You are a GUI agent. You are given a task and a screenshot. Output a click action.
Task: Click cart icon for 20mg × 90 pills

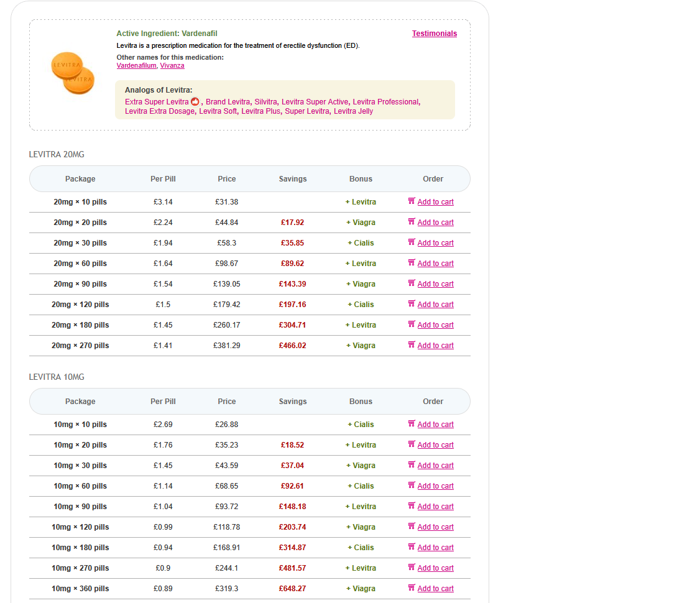pyautogui.click(x=412, y=283)
